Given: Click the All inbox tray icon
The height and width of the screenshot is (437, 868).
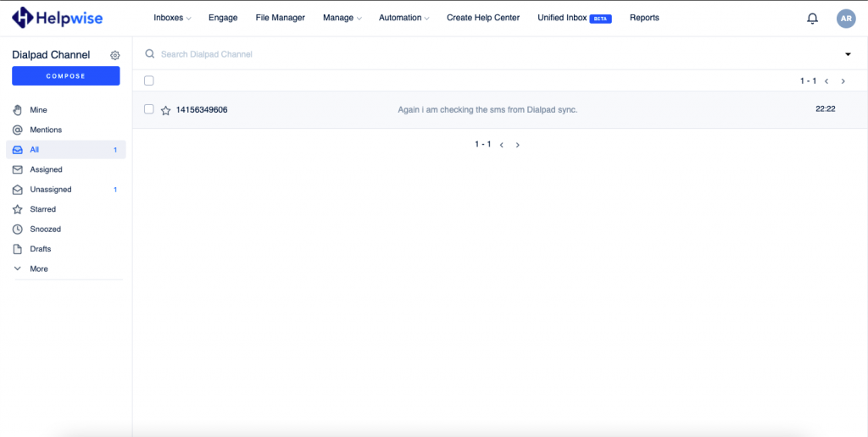Looking at the screenshot, I should point(18,150).
